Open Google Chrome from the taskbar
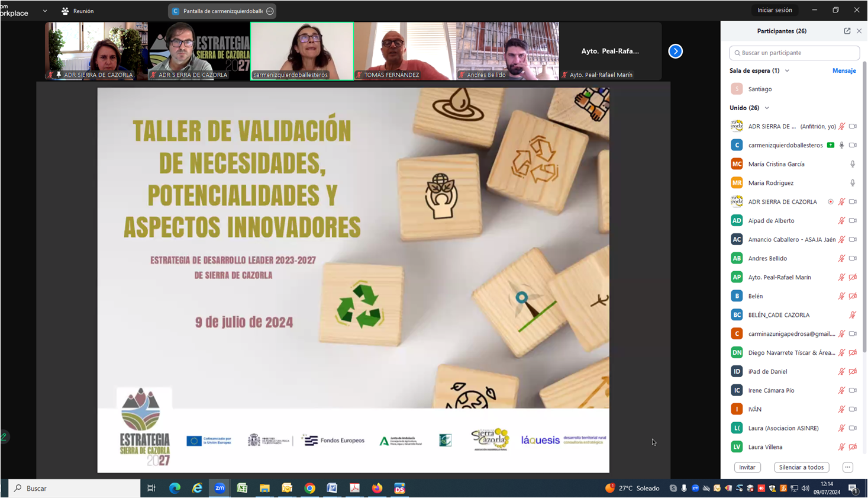Image resolution: width=868 pixels, height=498 pixels. pos(309,489)
